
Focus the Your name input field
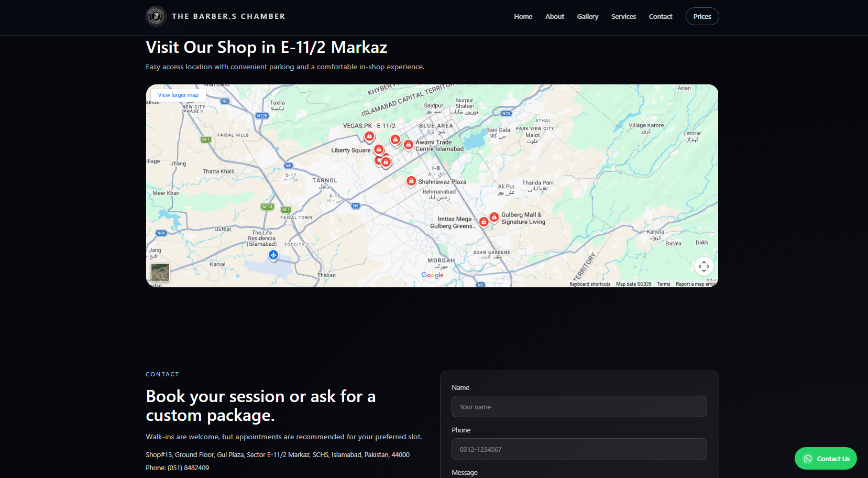coord(579,407)
